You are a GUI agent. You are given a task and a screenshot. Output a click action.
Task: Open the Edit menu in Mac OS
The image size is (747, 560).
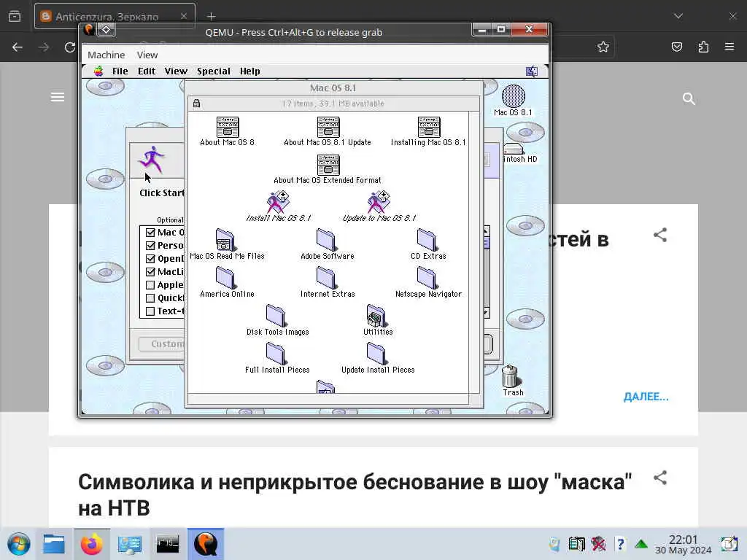coord(147,71)
